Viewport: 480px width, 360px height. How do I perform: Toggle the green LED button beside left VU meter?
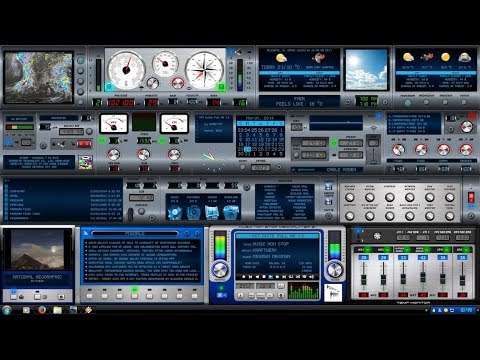pos(102,140)
